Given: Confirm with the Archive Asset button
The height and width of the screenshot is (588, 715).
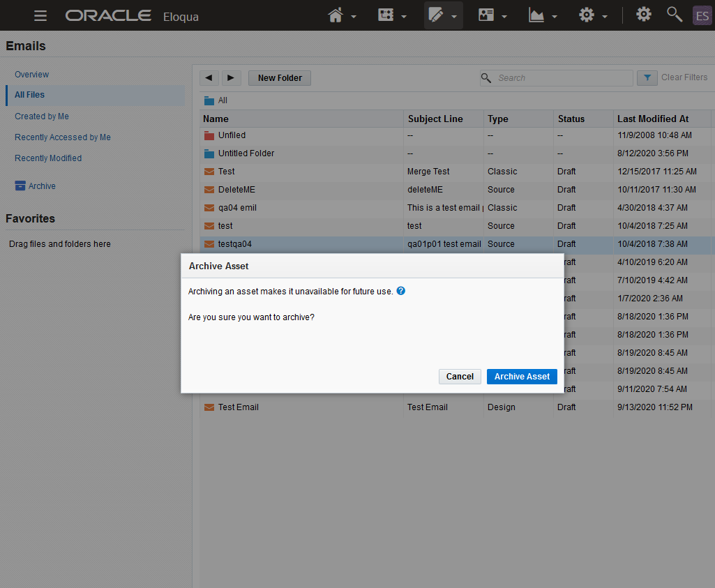Looking at the screenshot, I should pos(522,377).
